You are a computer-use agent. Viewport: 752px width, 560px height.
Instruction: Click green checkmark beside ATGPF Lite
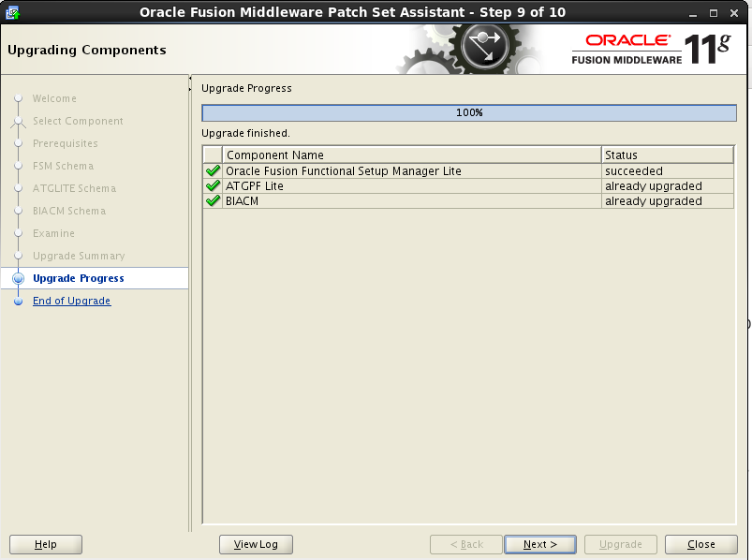click(x=213, y=185)
